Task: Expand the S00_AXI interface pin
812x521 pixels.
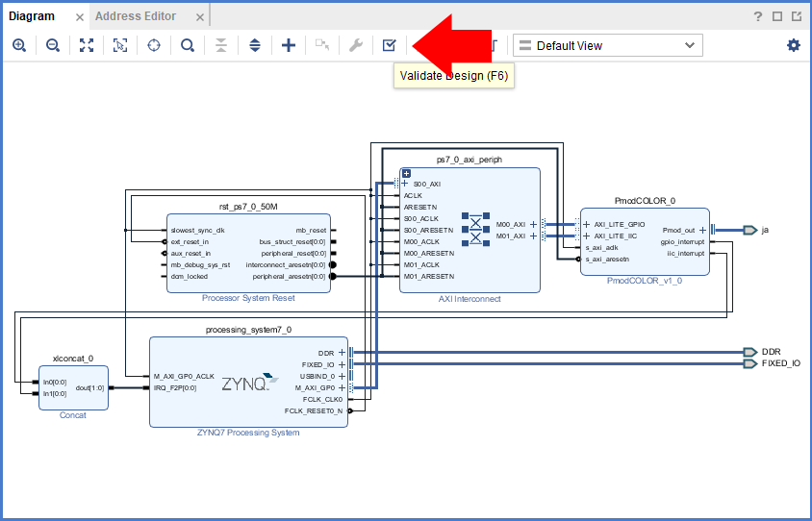Action: pyautogui.click(x=404, y=184)
